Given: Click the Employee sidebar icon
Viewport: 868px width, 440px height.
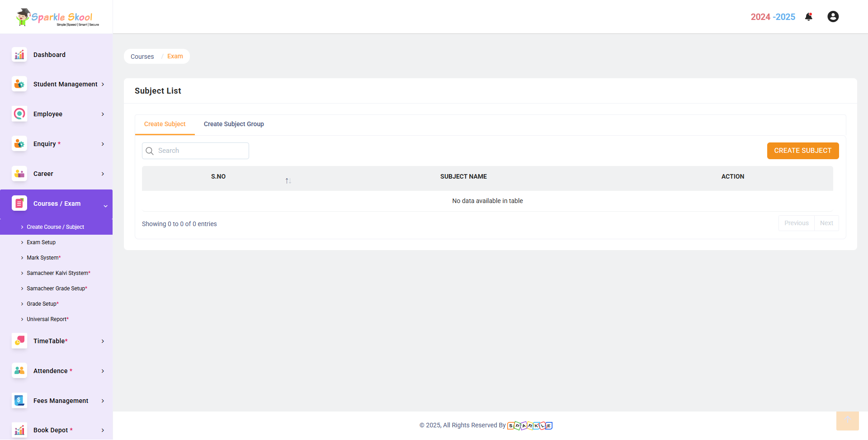Looking at the screenshot, I should point(19,114).
